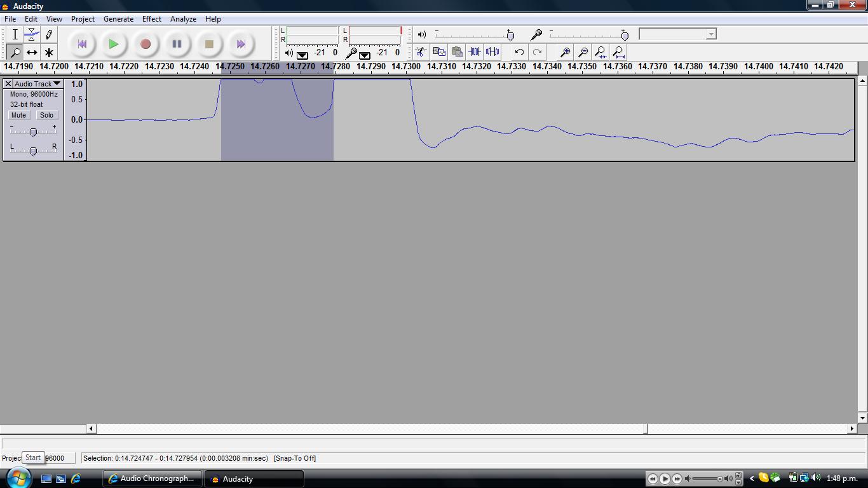Click the Cut scissors icon
The height and width of the screenshot is (488, 868).
pos(421,52)
